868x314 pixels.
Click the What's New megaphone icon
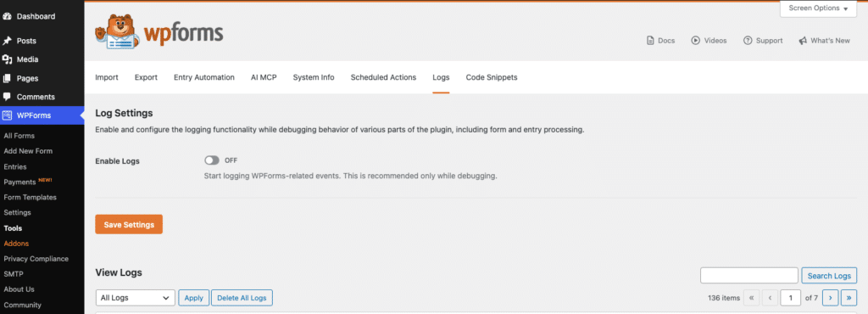[803, 41]
